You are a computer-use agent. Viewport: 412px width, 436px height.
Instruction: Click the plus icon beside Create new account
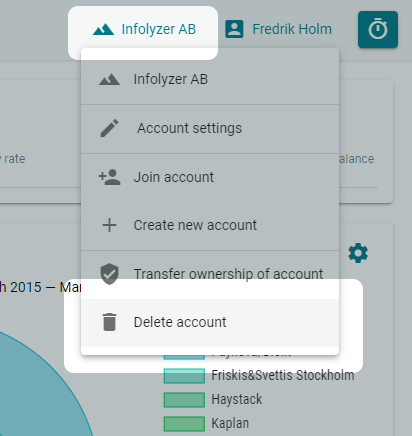click(109, 225)
